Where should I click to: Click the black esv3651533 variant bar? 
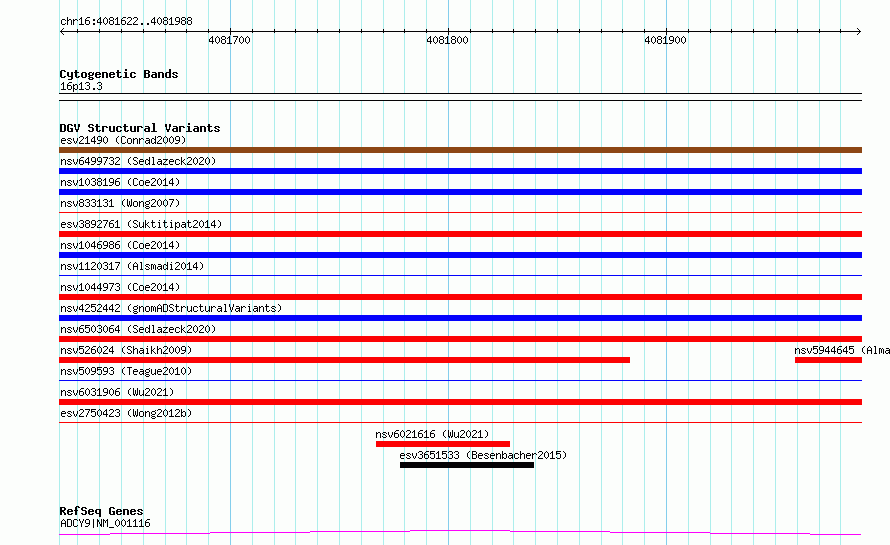(x=467, y=465)
